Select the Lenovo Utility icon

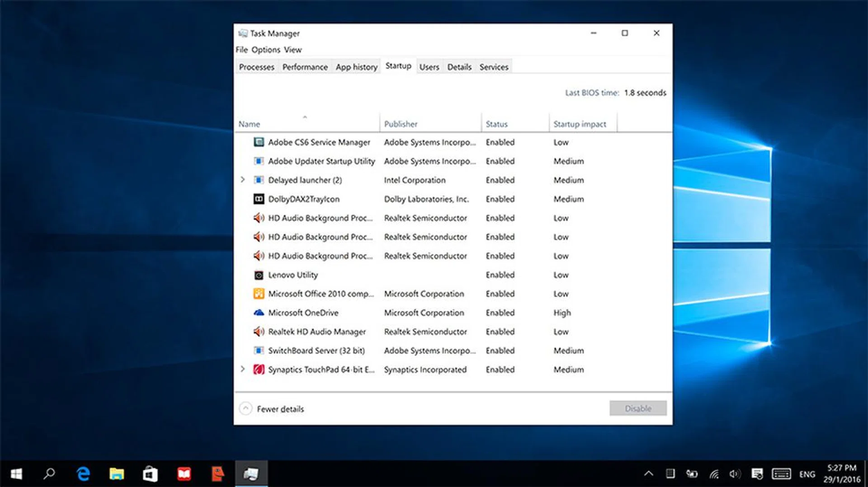pyautogui.click(x=259, y=275)
